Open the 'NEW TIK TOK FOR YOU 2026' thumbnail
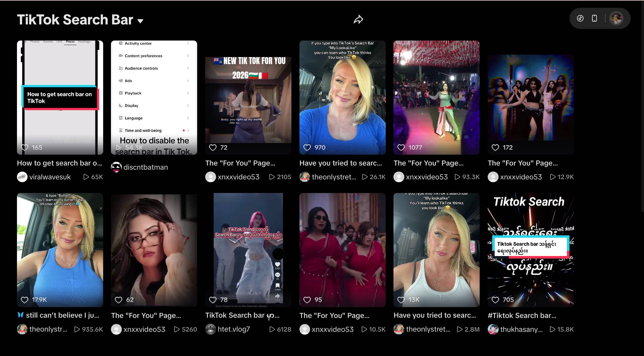The width and height of the screenshot is (644, 356). click(248, 97)
